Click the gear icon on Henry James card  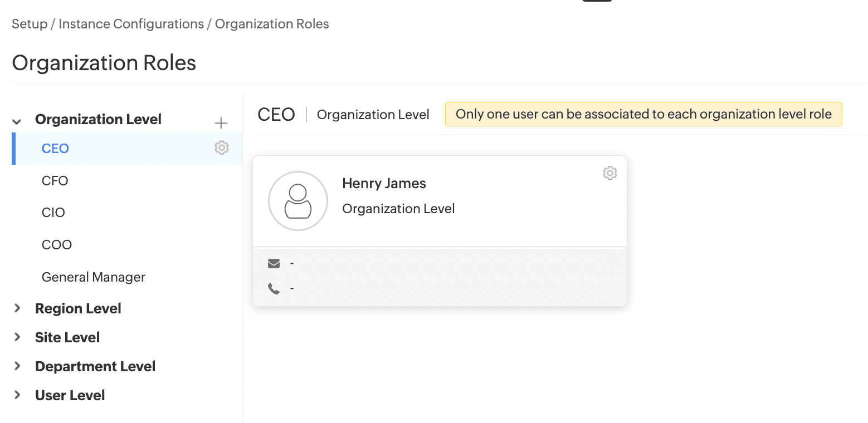pyautogui.click(x=609, y=173)
